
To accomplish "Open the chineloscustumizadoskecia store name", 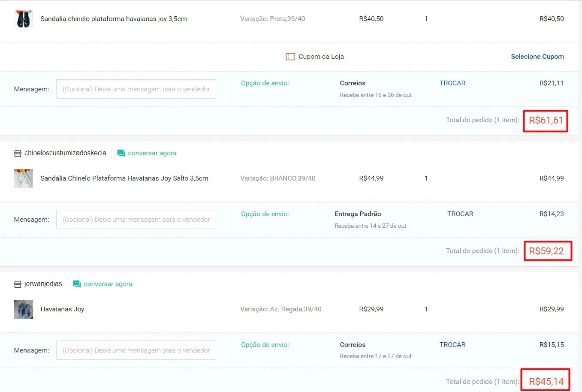I will [65, 153].
